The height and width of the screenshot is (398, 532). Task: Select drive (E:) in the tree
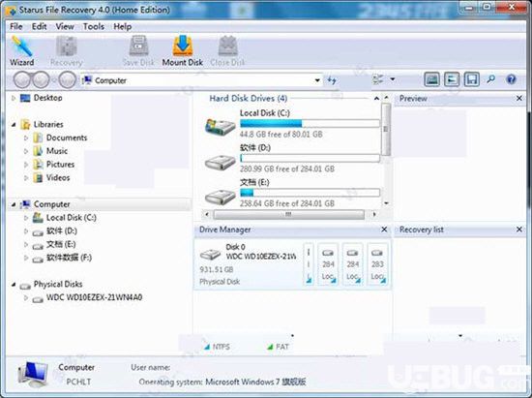click(61, 244)
